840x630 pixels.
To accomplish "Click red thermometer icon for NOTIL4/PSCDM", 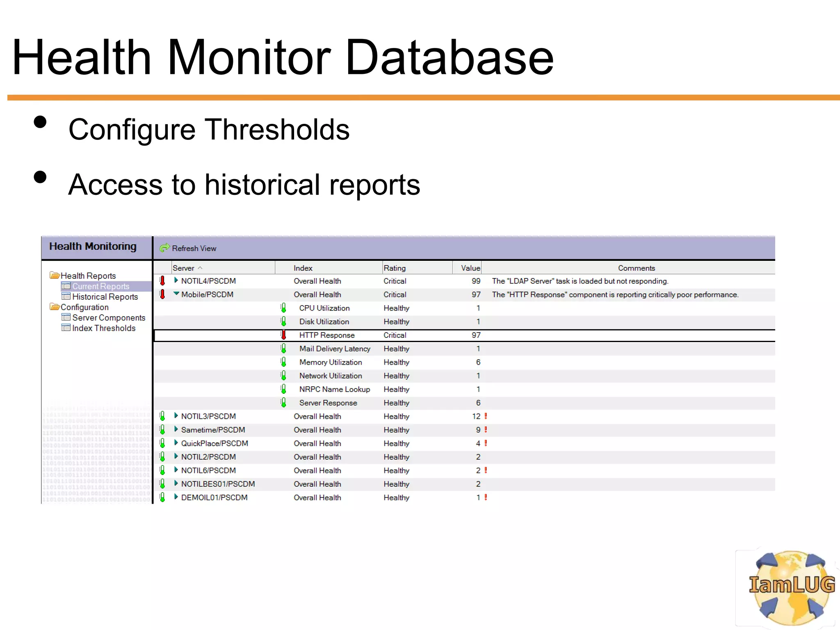I will (x=162, y=281).
